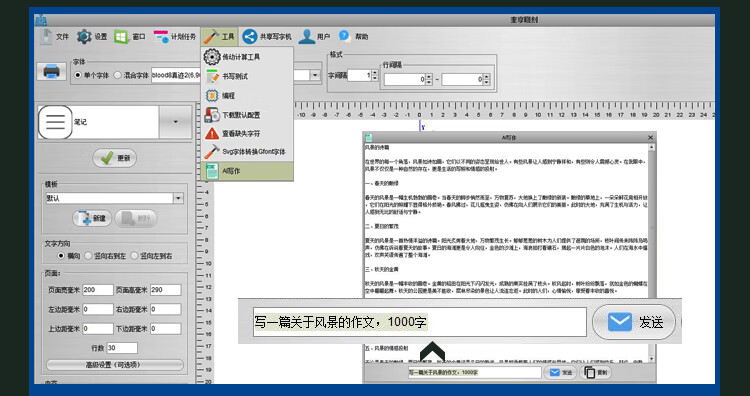Open the 用户 user icon menu

[306, 36]
